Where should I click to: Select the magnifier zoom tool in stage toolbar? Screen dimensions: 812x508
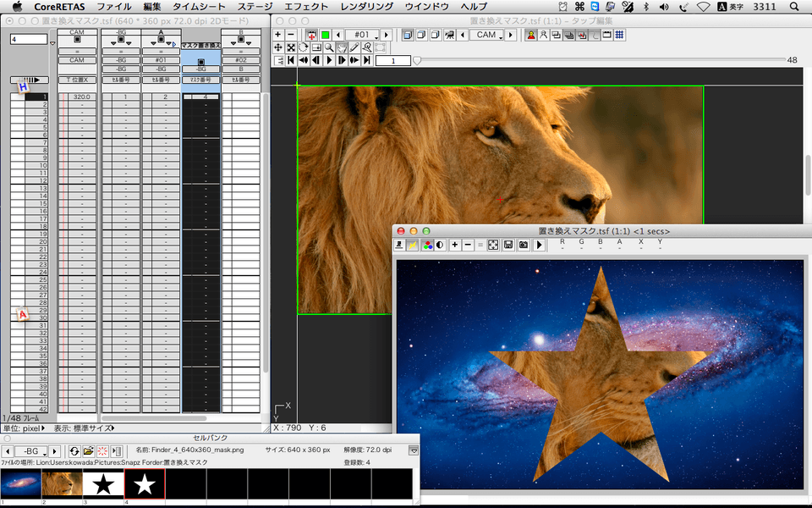[329, 48]
